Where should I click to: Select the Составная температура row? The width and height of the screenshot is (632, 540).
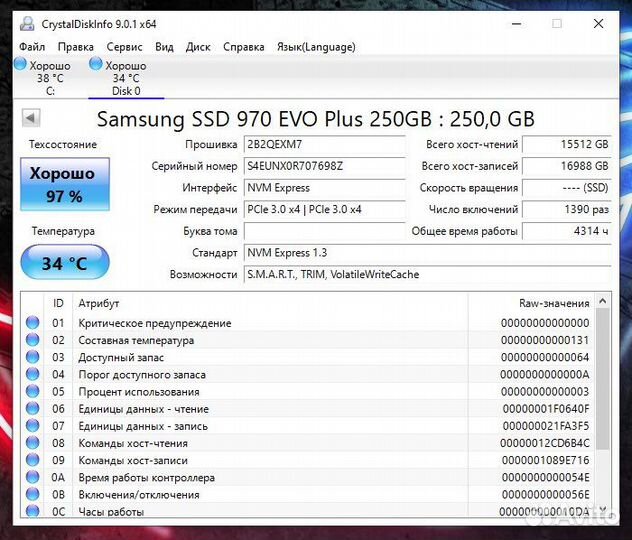point(308,340)
